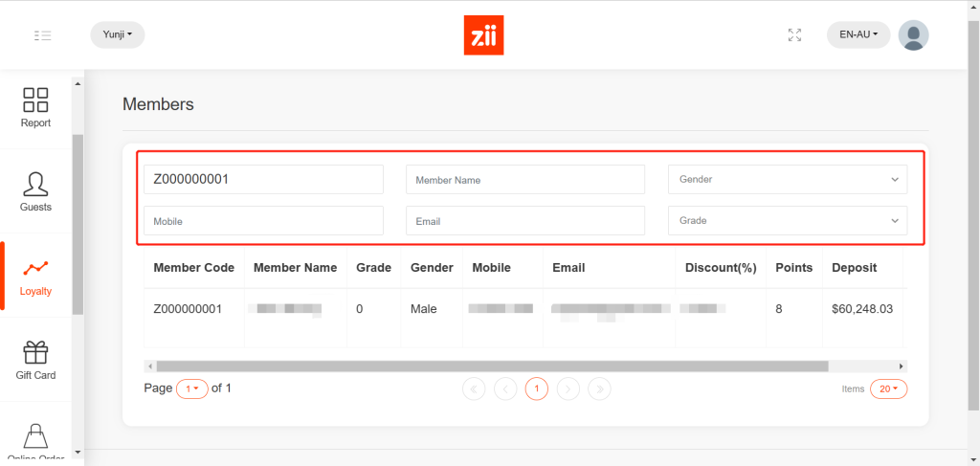Go to the last page of results

coord(600,388)
